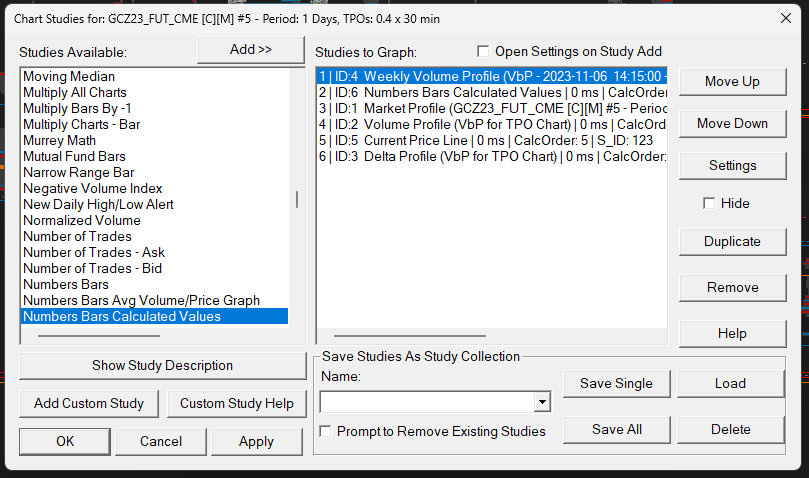
Task: Toggle the Hide study checkbox
Action: pyautogui.click(x=709, y=204)
